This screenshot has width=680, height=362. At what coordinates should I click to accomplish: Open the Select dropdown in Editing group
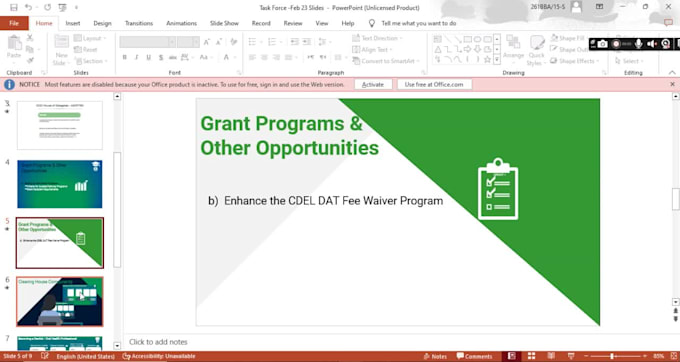629,61
